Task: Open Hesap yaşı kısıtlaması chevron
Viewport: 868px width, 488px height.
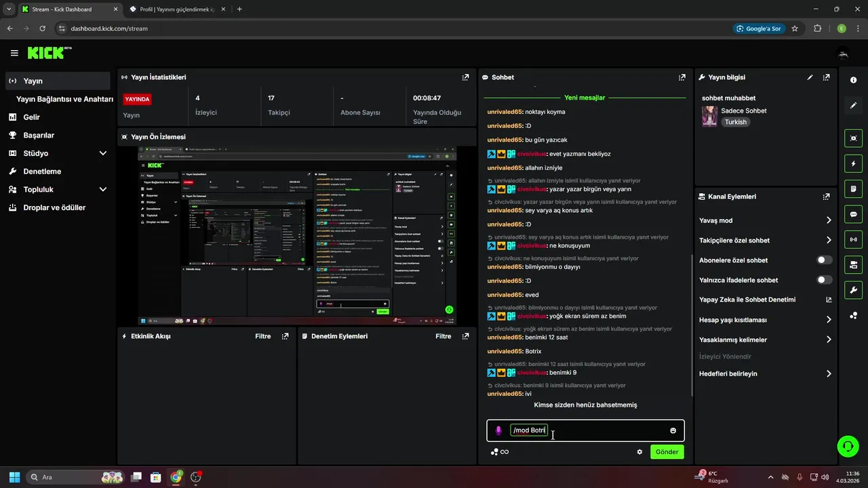Action: coord(829,320)
